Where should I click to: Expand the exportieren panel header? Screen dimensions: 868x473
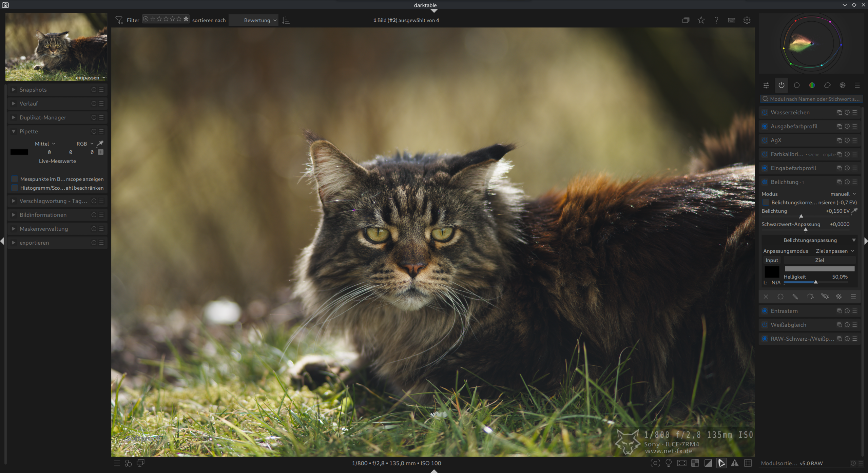(34, 243)
